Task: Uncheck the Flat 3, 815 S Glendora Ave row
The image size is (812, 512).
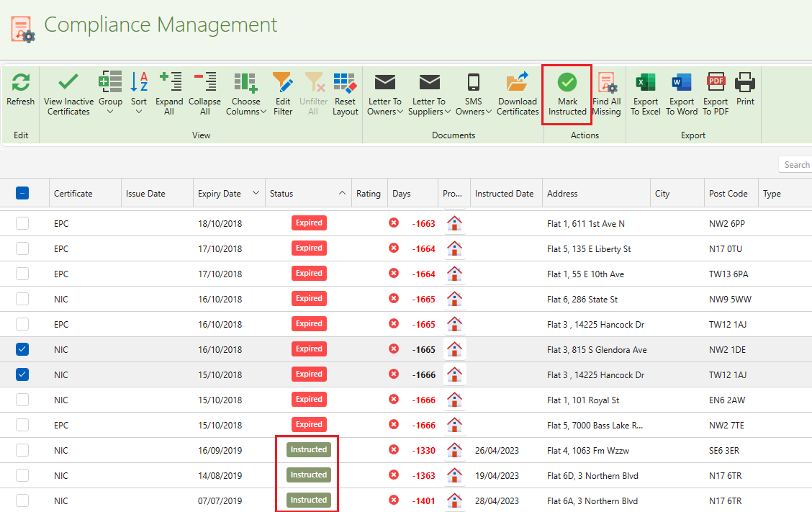Action: coord(22,349)
